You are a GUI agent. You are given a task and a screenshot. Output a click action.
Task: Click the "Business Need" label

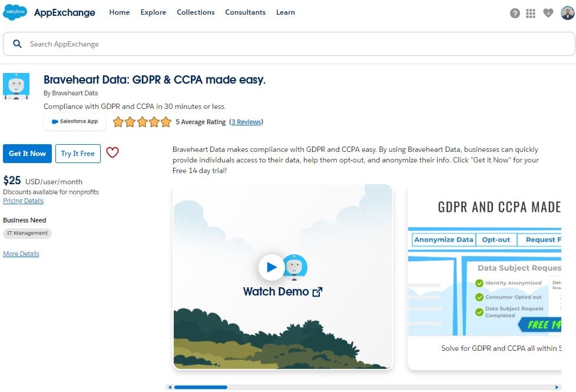pos(25,220)
